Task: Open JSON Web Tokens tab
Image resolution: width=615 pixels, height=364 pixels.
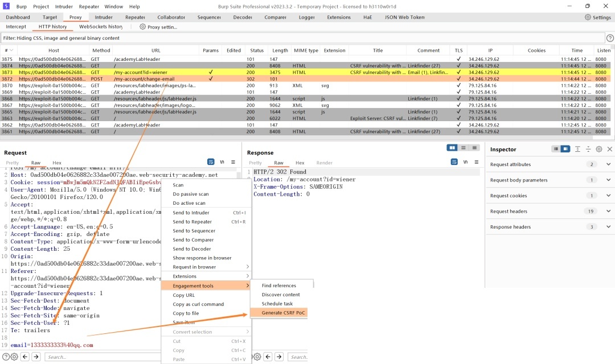Action: (x=404, y=17)
